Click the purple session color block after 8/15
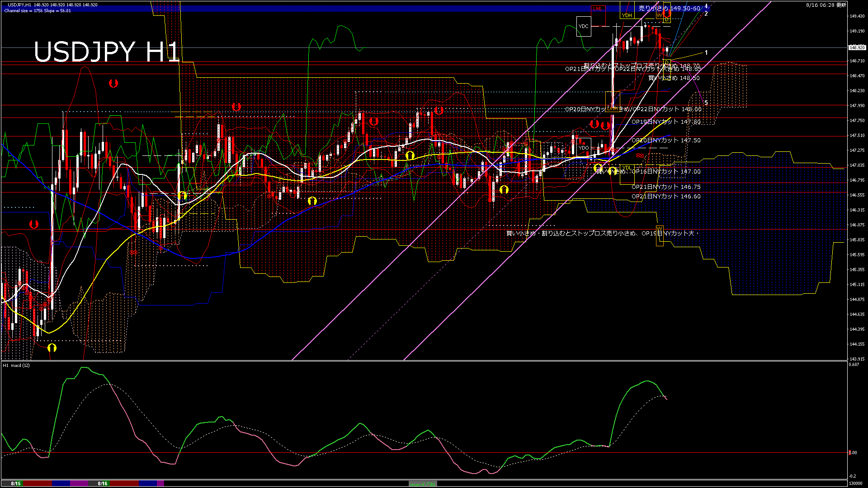 (x=79, y=483)
